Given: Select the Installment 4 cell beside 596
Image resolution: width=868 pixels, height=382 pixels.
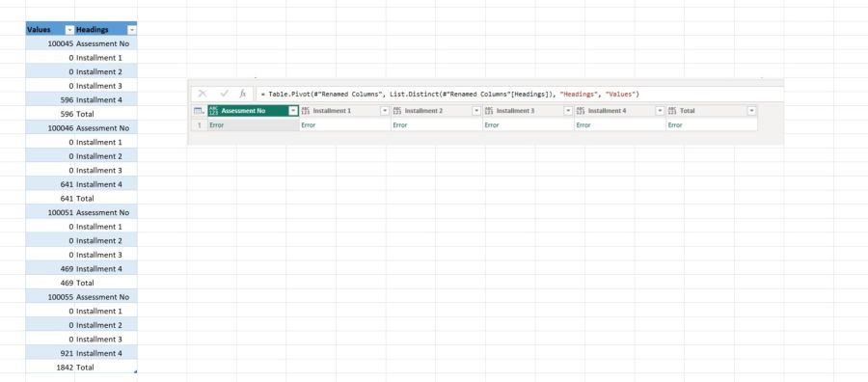Looking at the screenshot, I should click(106, 100).
